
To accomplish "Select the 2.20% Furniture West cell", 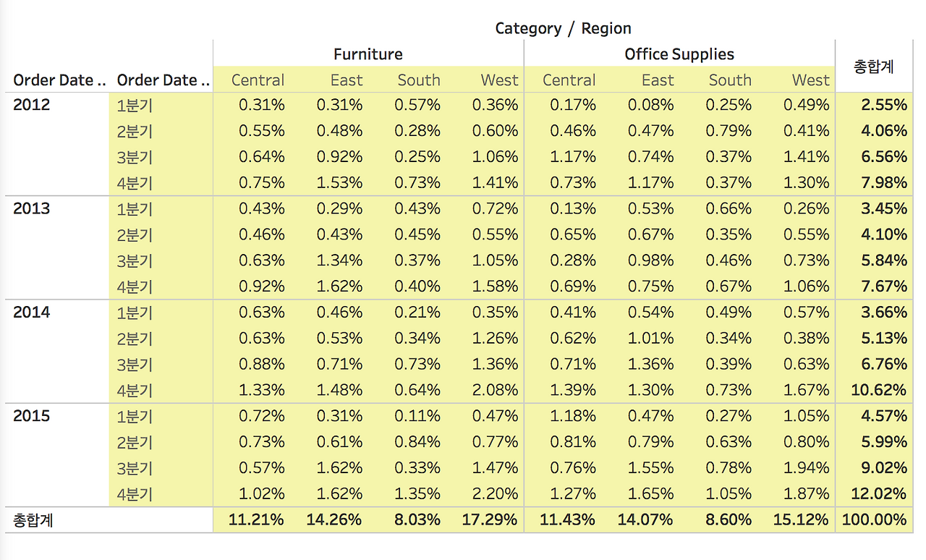I will point(496,493).
